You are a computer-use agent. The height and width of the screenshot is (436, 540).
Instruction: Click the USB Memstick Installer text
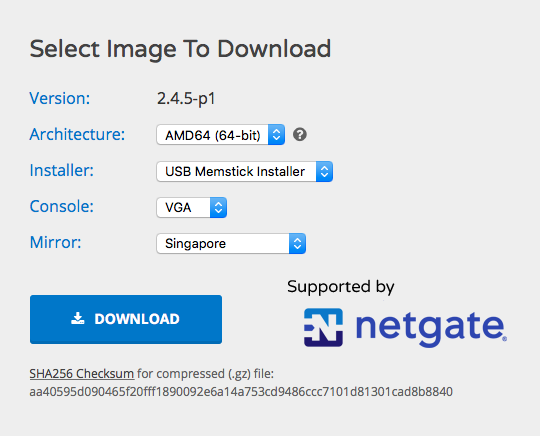(x=235, y=172)
